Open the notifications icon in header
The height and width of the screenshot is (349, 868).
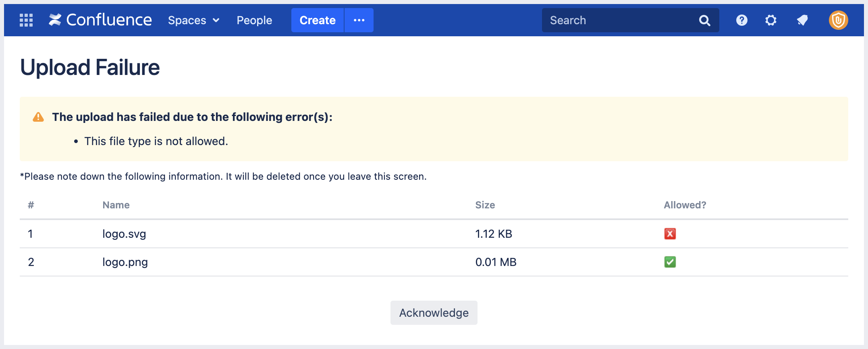point(802,20)
